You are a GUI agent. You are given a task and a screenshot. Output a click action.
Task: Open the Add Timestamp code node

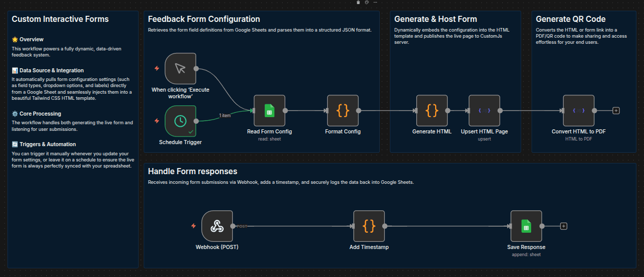click(x=369, y=226)
